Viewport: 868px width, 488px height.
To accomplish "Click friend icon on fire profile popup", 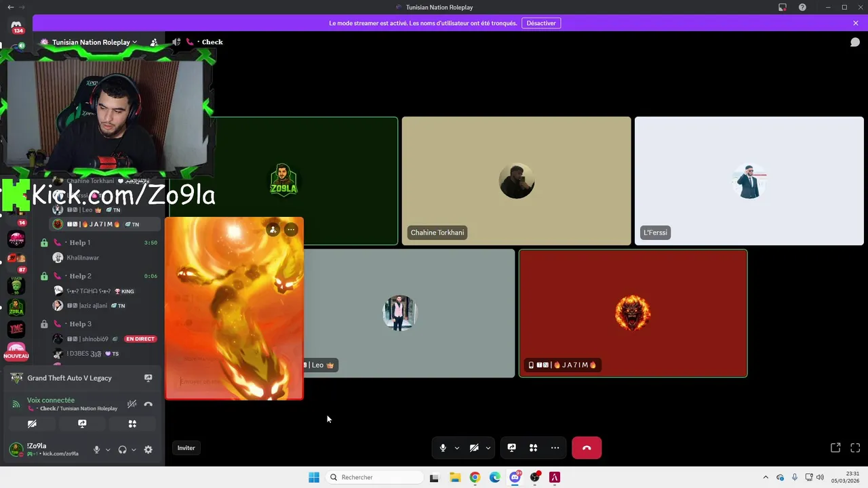I will 273,230.
